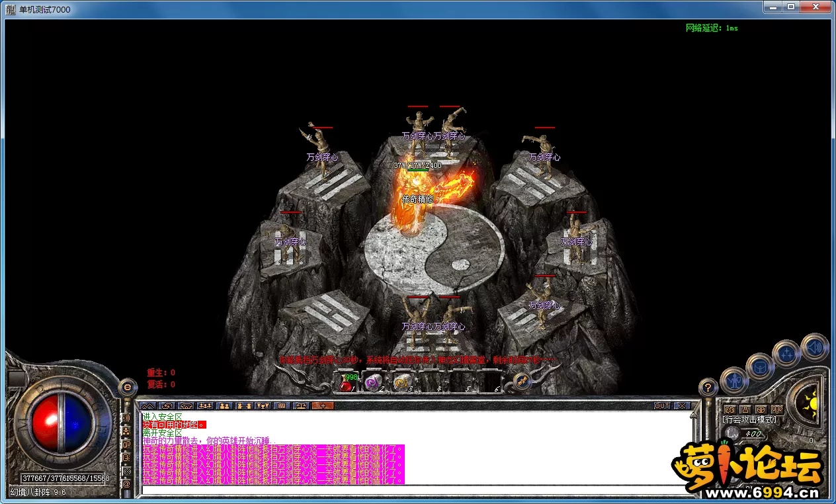Click the game window title bar icon

tap(11, 9)
